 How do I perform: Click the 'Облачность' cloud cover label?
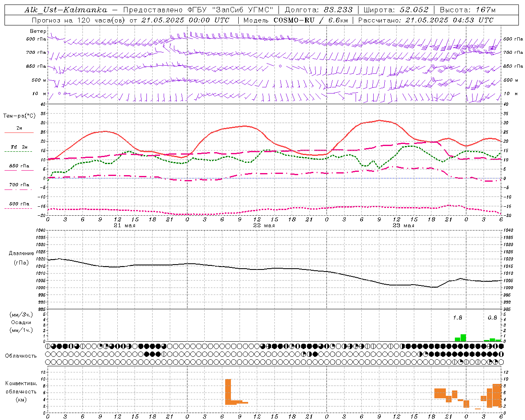(x=21, y=356)
